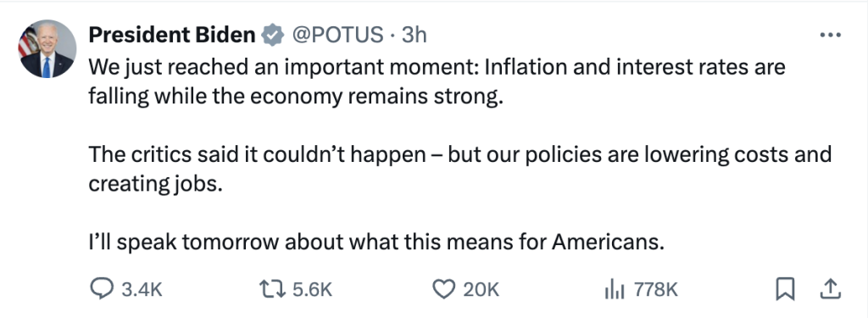Click the 20K likes count
The width and height of the screenshot is (868, 318).
pyautogui.click(x=481, y=290)
